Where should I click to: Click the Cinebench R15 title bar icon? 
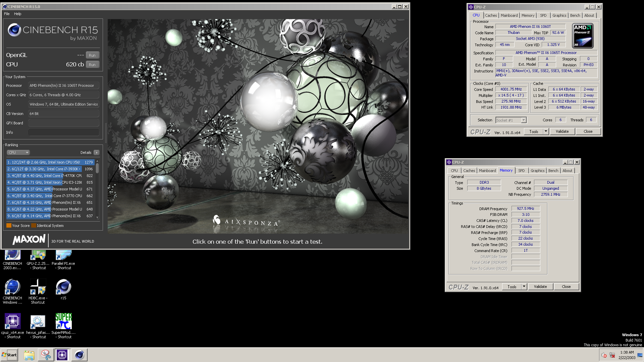[x=5, y=7]
